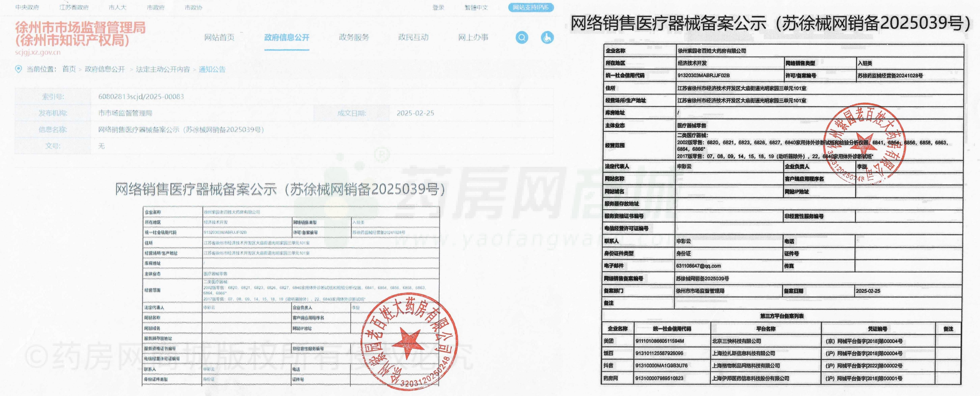Click the location pin icon before 当前位置

(x=18, y=69)
